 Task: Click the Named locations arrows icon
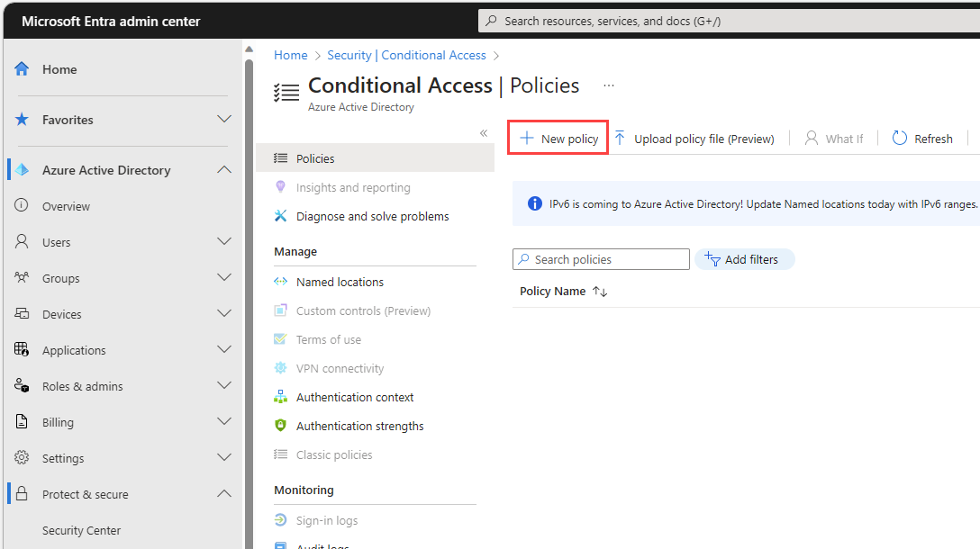click(x=281, y=282)
